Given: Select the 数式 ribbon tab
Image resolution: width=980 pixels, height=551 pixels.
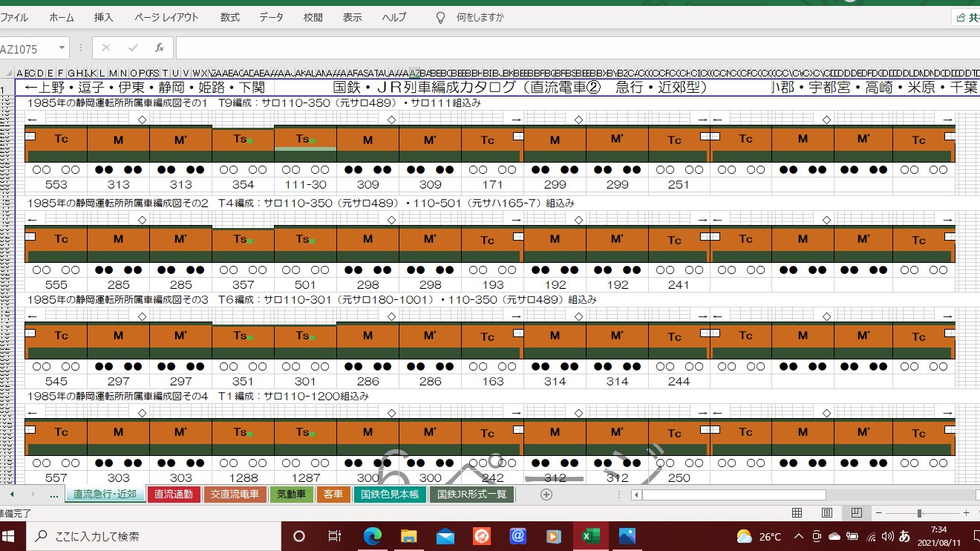Looking at the screenshot, I should (230, 17).
